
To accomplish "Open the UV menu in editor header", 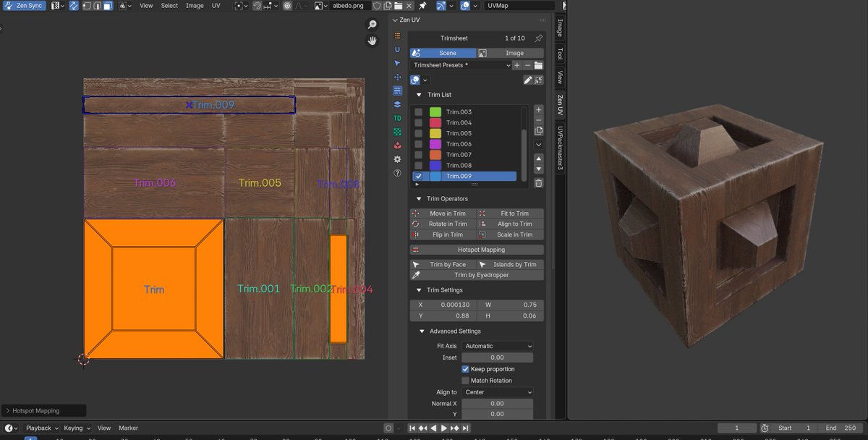I will 216,5.
